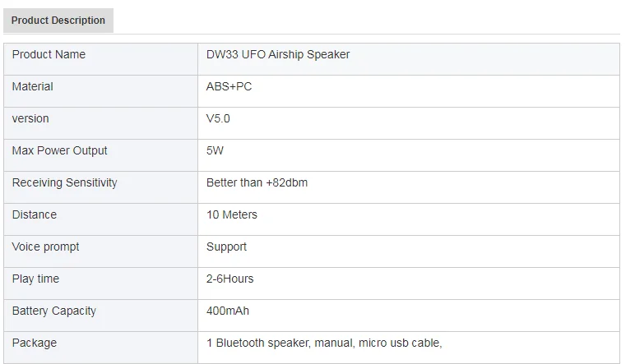Viewport: 635px width, 364px height.
Task: Select the DW33 UFO Airship Speaker text
Action: pos(278,55)
